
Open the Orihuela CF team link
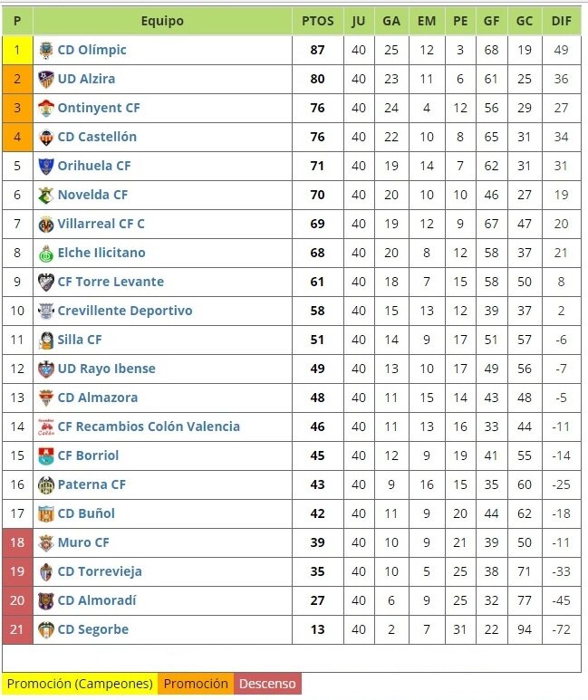(x=94, y=166)
